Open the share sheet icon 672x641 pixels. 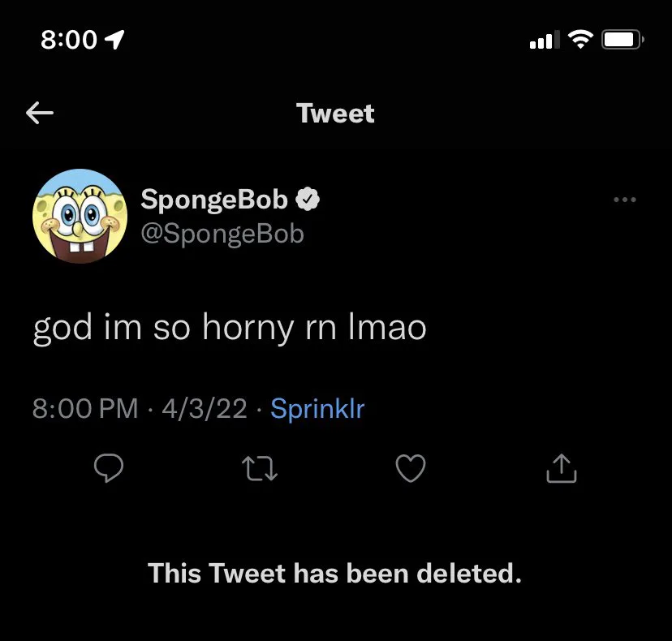[x=562, y=468]
